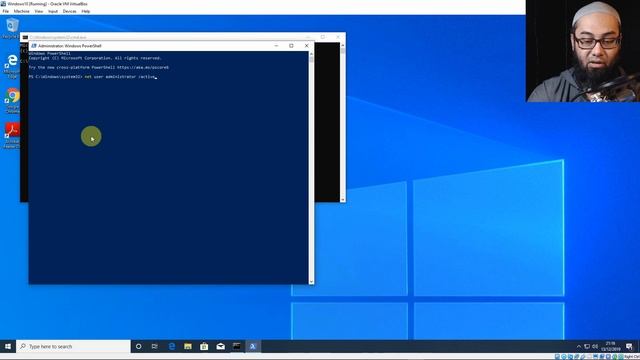Open the Input menu
The width and height of the screenshot is (640, 360).
pos(53,11)
